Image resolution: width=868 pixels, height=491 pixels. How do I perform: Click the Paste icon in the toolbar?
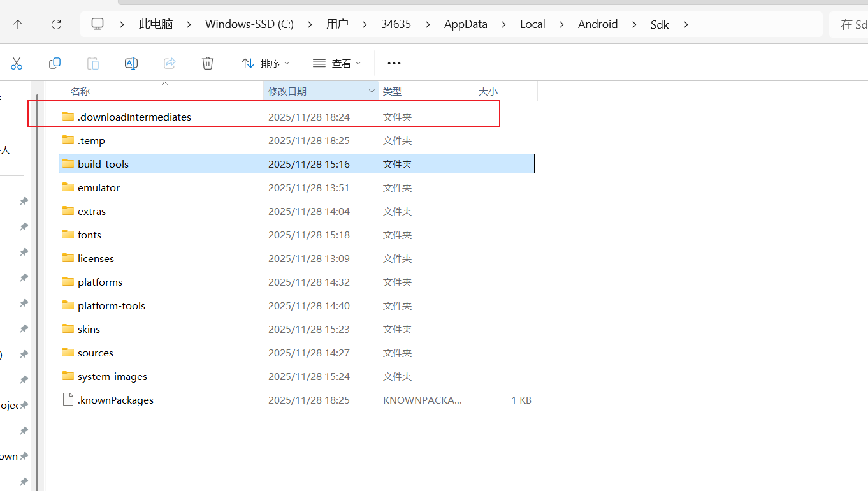point(92,63)
